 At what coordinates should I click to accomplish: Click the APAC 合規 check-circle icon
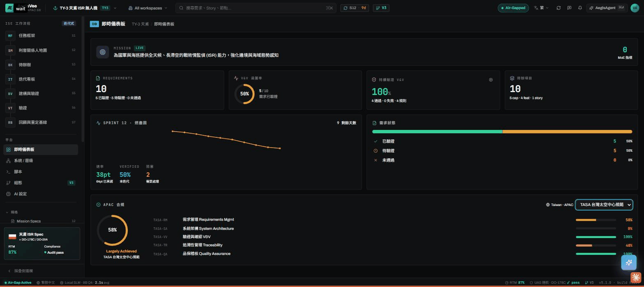click(99, 205)
